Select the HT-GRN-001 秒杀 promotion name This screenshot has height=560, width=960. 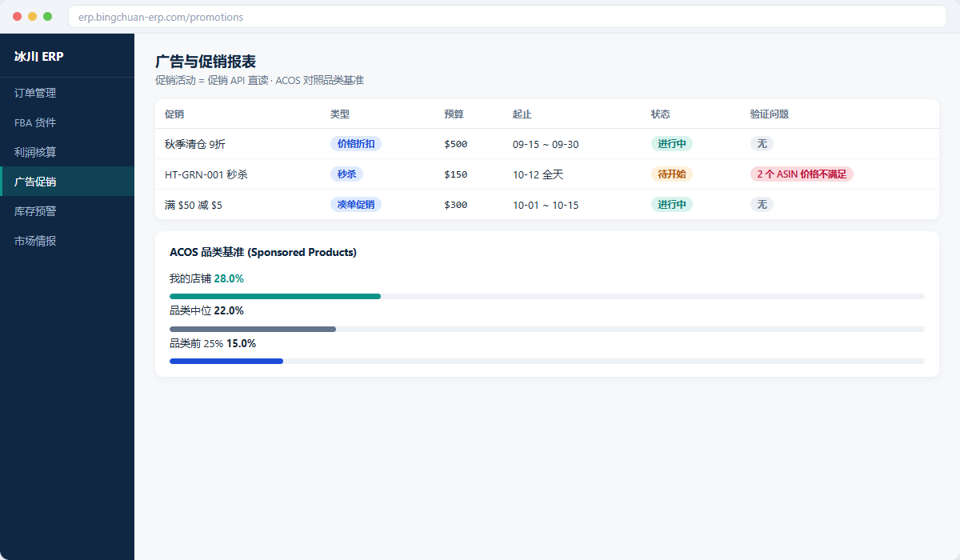(x=206, y=174)
